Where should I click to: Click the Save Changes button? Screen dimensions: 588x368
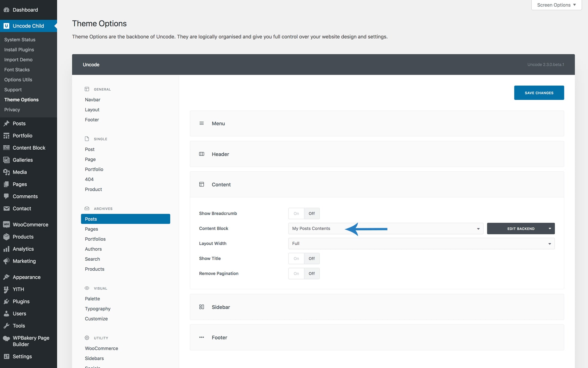coord(539,93)
